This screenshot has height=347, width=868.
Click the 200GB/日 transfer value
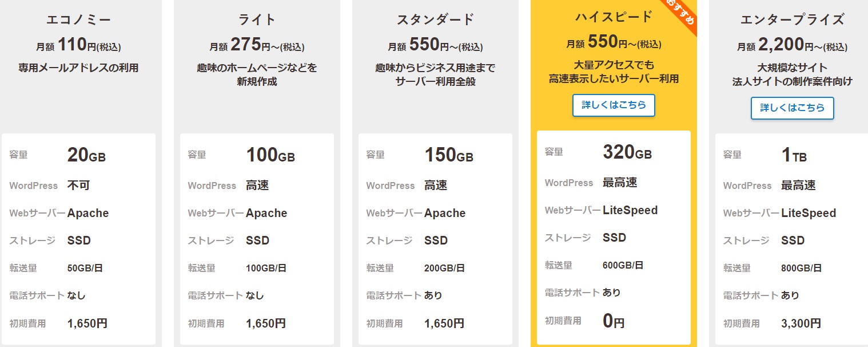pos(444,268)
